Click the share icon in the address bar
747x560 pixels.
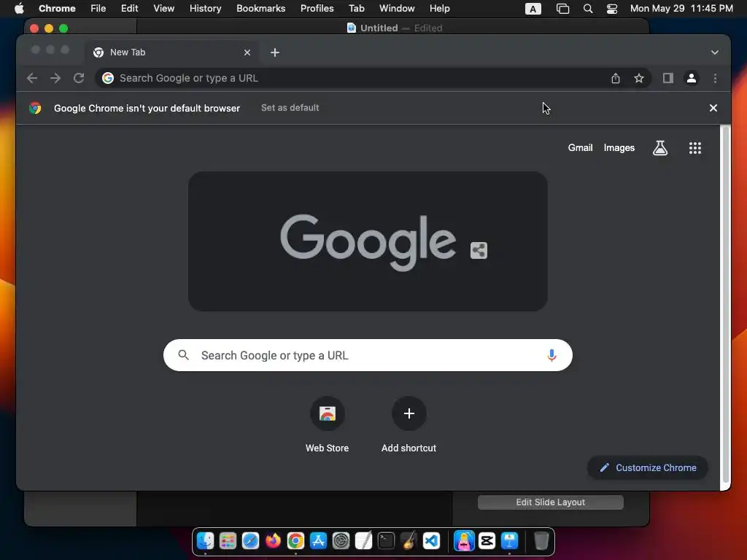[616, 78]
